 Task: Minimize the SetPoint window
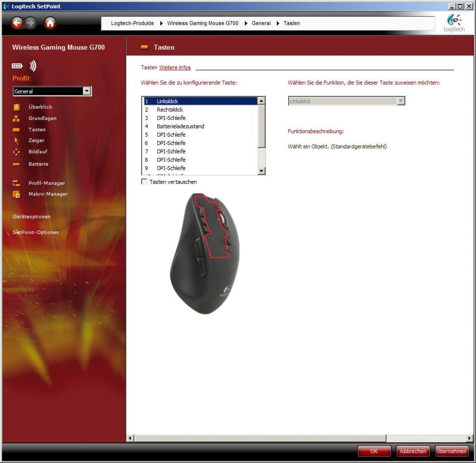452,6
